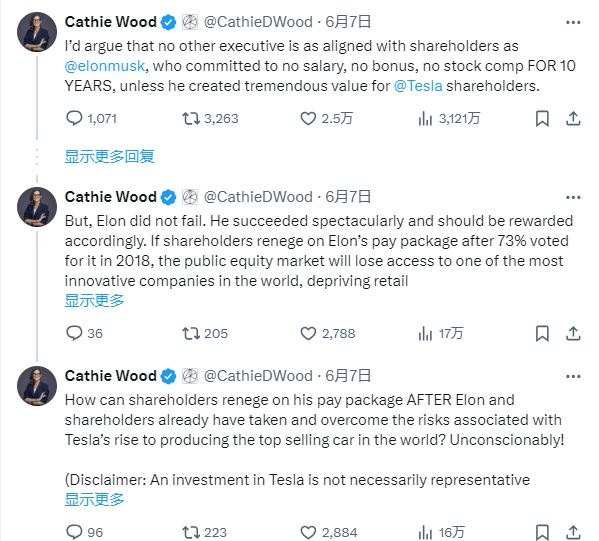Open Cathie Wood's avatar on third tweet
The height and width of the screenshot is (541, 599).
37,386
